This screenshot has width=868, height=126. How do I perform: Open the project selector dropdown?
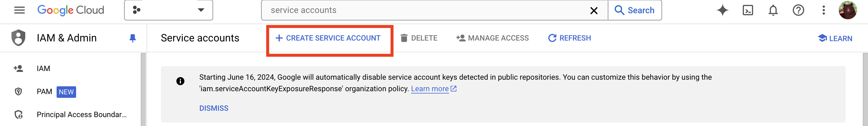click(169, 10)
